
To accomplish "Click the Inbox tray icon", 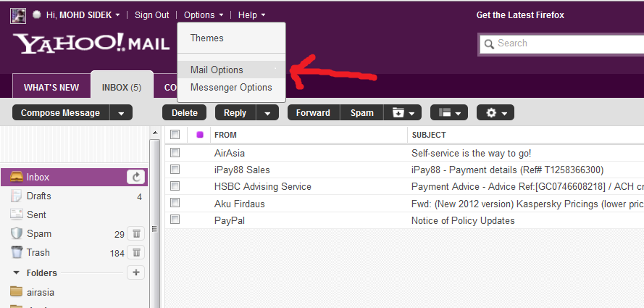I will pyautogui.click(x=16, y=177).
